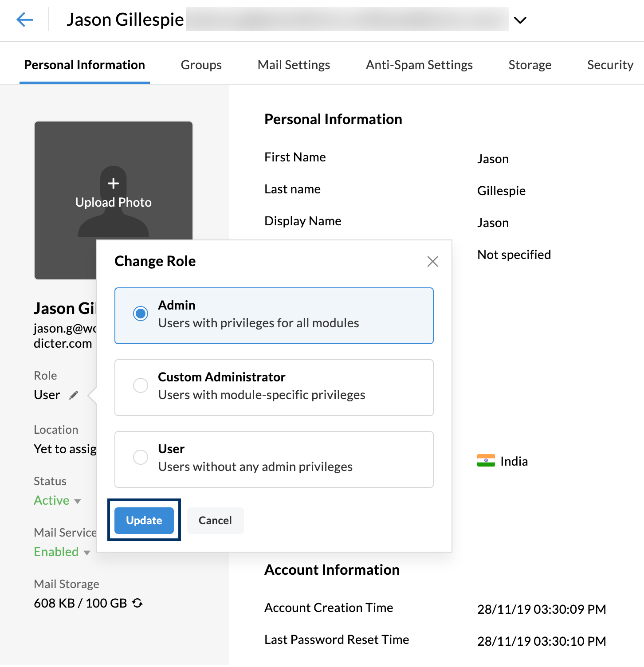This screenshot has width=644, height=667.
Task: Click the refresh icon next to Mail Storage
Action: (x=137, y=603)
